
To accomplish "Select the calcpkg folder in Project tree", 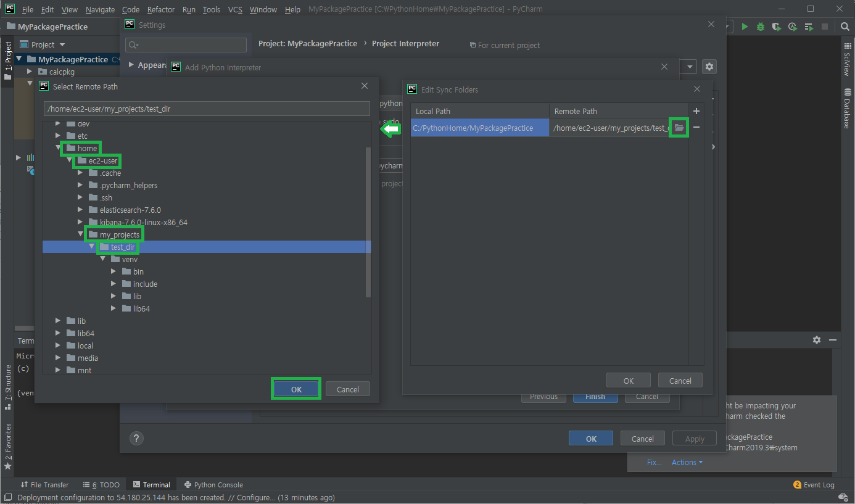I will click(62, 72).
